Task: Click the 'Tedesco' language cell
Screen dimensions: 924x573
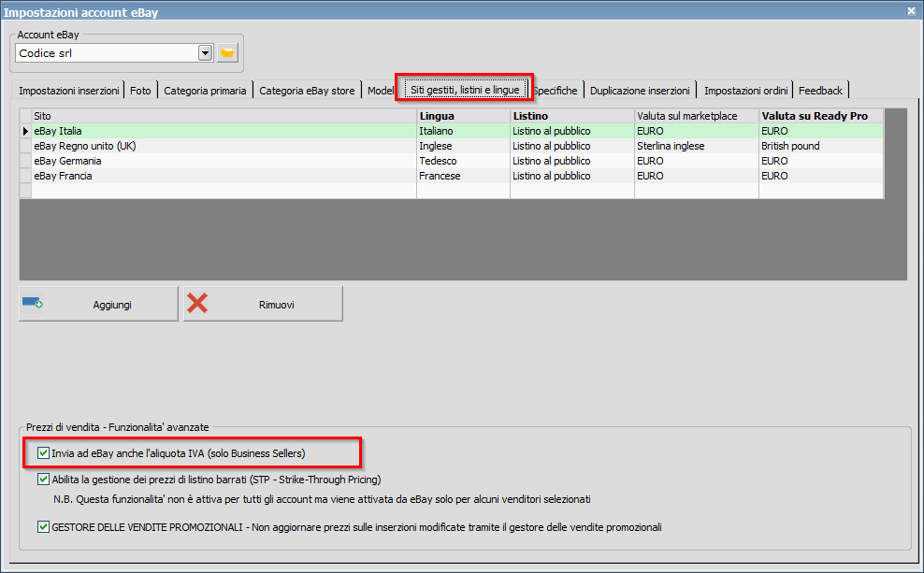Action: coord(463,161)
